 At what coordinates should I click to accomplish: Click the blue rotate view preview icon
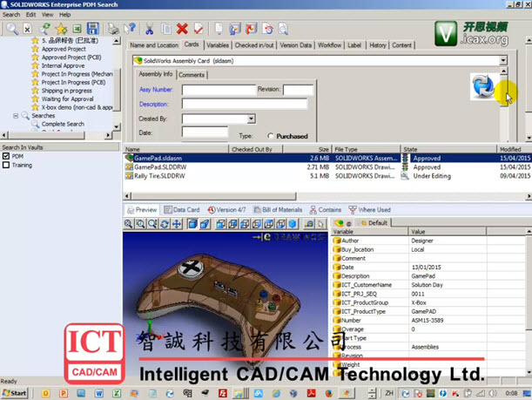tap(165, 224)
